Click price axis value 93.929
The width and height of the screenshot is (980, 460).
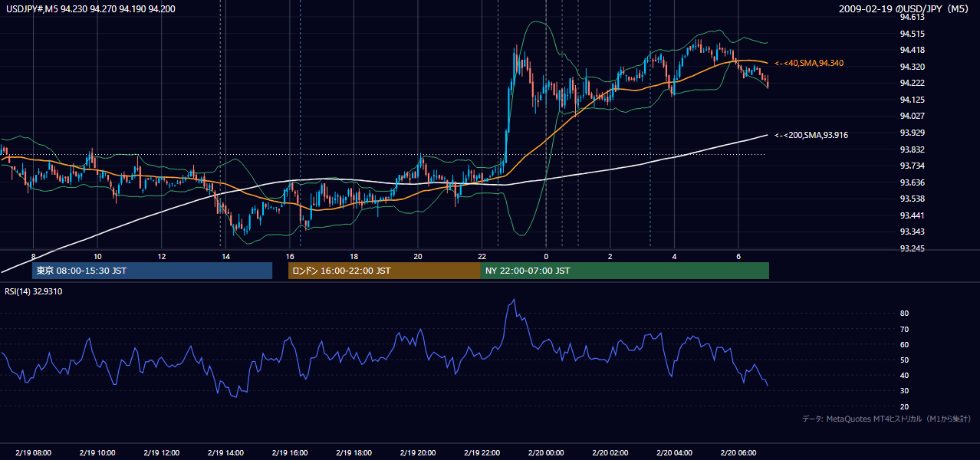[x=912, y=133]
